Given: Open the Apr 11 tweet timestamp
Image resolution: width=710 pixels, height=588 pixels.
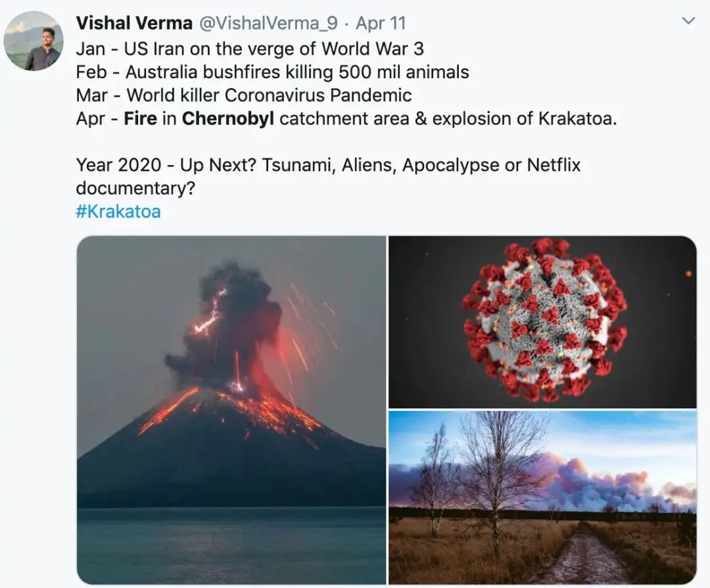Looking at the screenshot, I should point(381,24).
